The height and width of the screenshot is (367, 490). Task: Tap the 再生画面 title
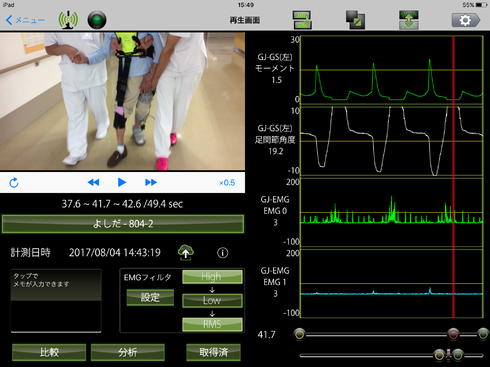(x=245, y=20)
